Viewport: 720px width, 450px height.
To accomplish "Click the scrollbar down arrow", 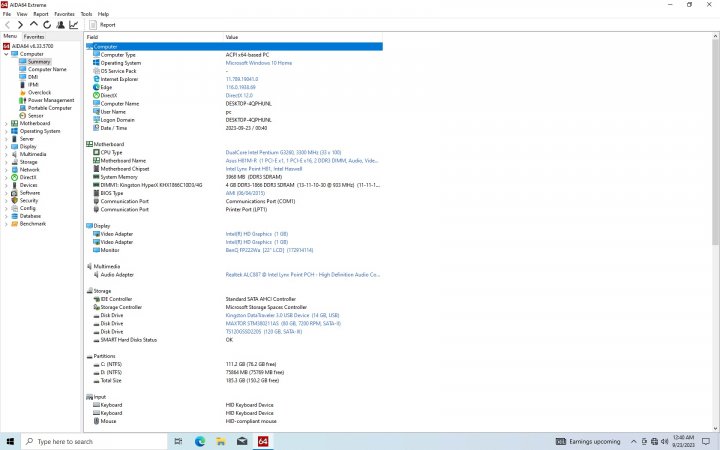I will [x=716, y=428].
